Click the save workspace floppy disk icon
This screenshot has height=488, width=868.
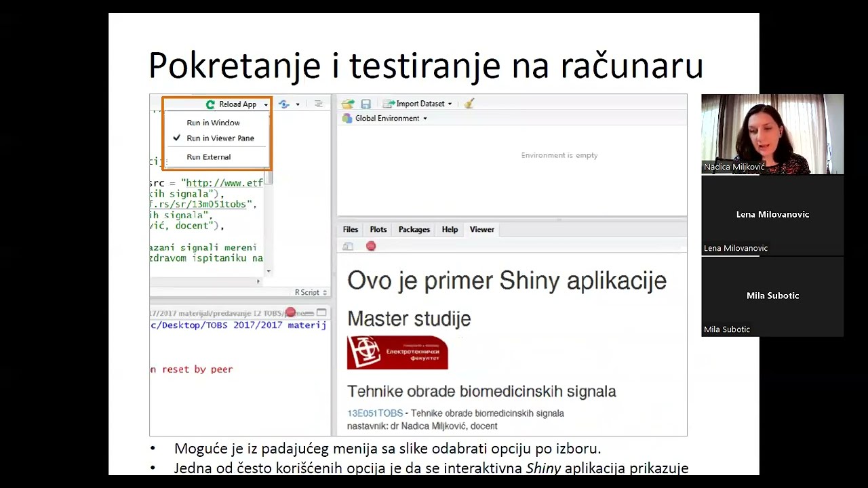(x=366, y=104)
